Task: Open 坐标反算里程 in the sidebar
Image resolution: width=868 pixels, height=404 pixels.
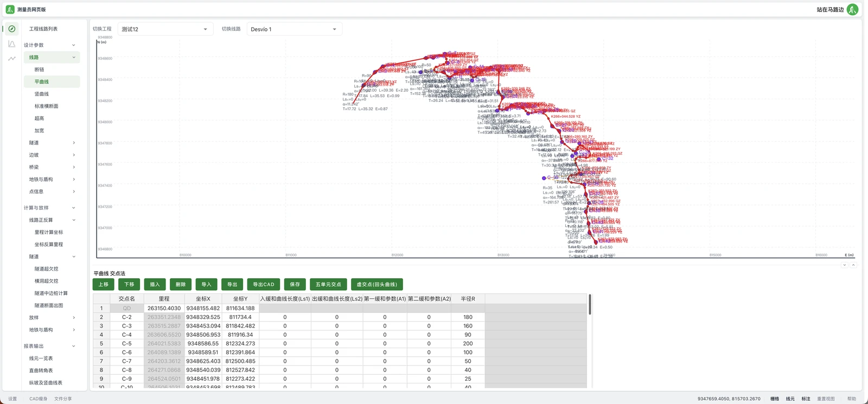Action: 49,245
